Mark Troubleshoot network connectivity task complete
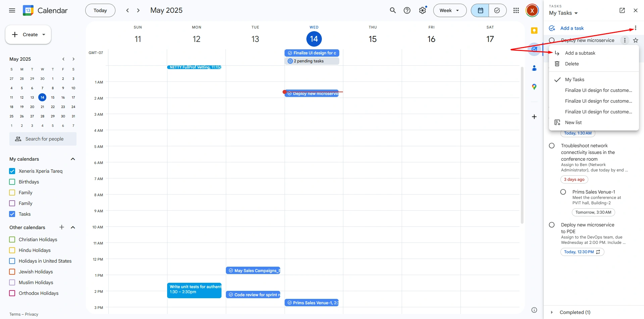Screen dimensions: 644x319 552,146
